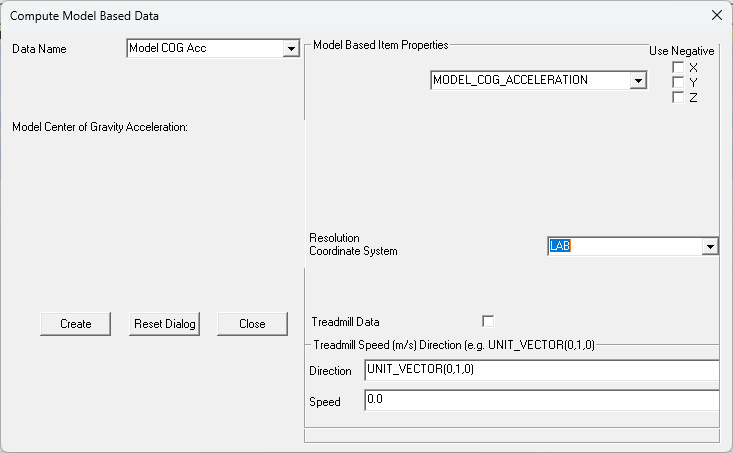Click the Model Center of Gravity Acceleration text
Image resolution: width=733 pixels, height=453 pixels.
100,127
